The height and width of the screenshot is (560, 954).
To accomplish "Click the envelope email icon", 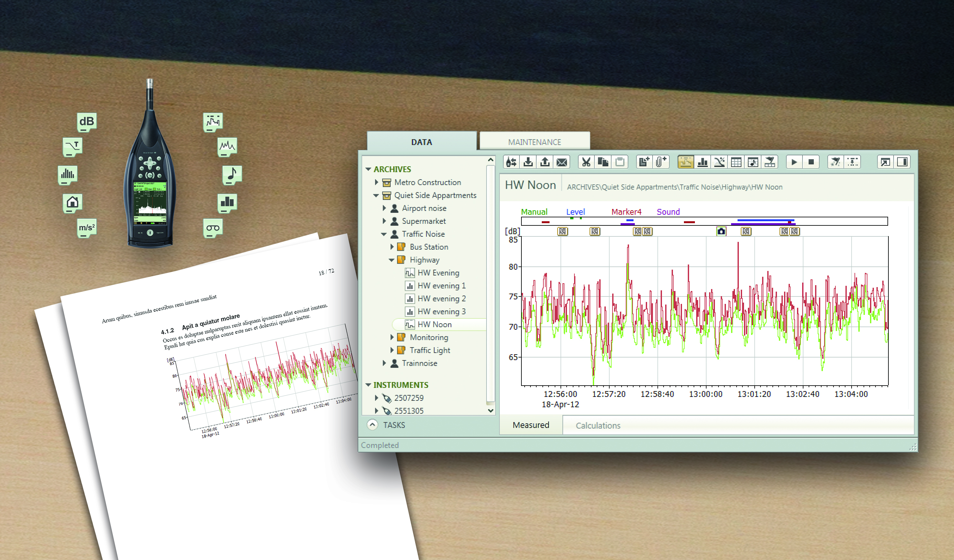I will point(562,162).
